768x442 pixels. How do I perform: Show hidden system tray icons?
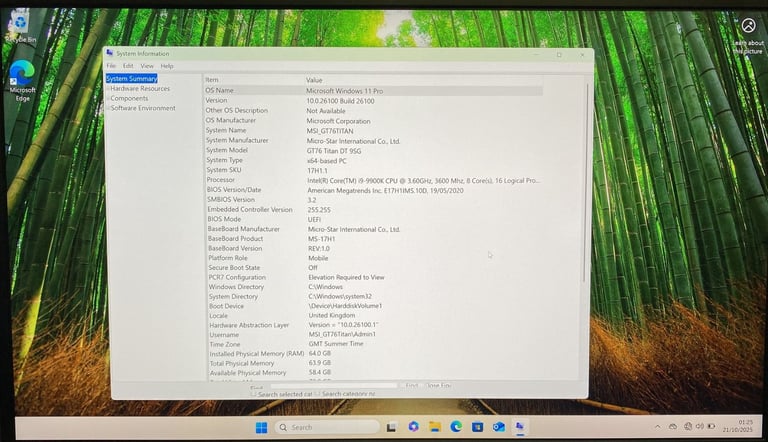(657, 427)
